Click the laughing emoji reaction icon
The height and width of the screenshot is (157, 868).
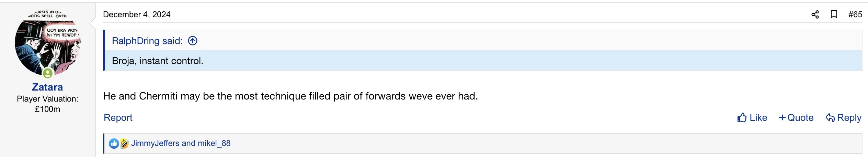124,144
